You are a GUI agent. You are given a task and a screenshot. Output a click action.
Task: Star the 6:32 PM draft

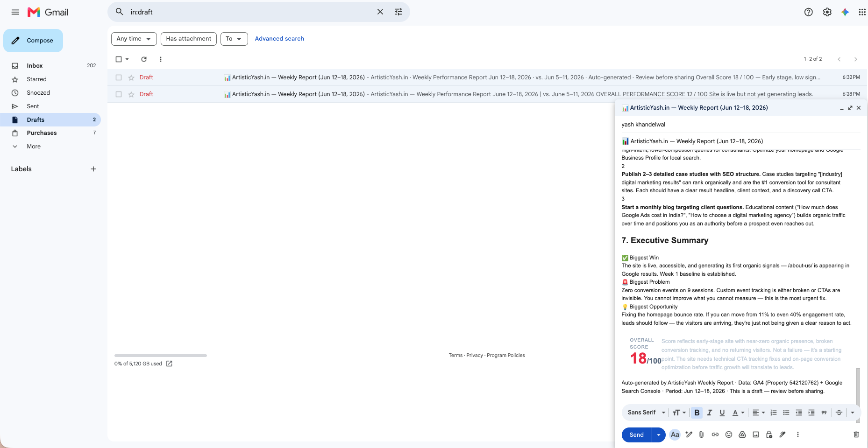click(131, 77)
